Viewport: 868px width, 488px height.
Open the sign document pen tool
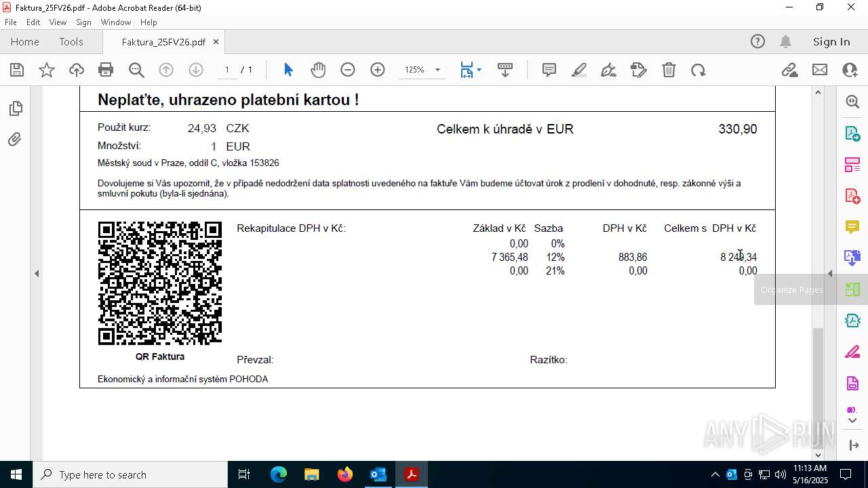[609, 70]
